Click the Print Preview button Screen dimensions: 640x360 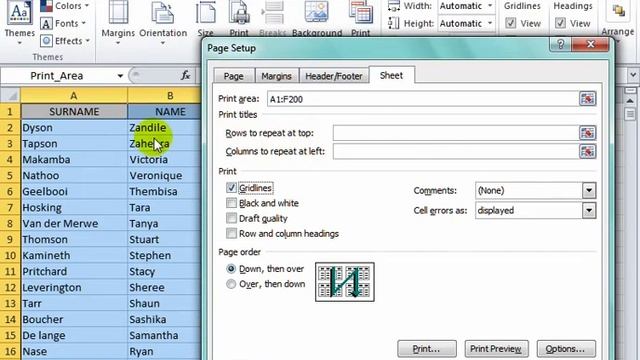[x=496, y=349]
